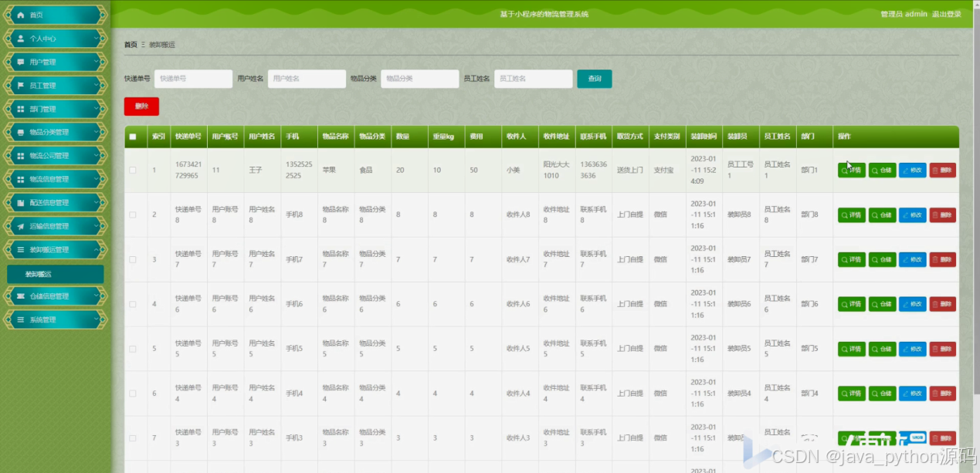
Task: Open 详情 in the 部门7 row
Action: tap(851, 260)
